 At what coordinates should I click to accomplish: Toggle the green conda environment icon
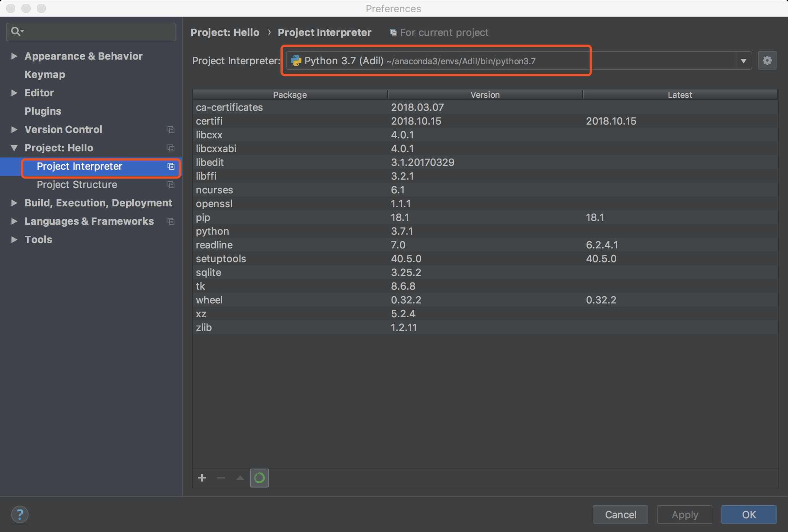point(259,478)
